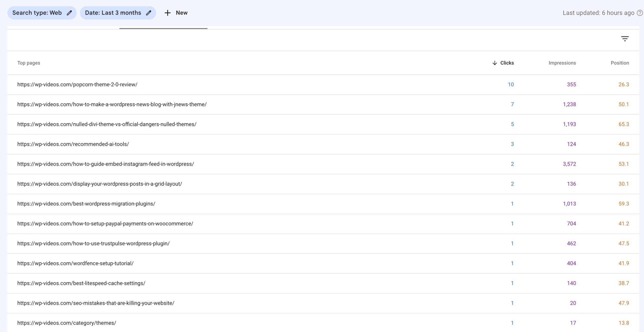This screenshot has width=644, height=332.
Task: Add a New filter
Action: point(181,13)
